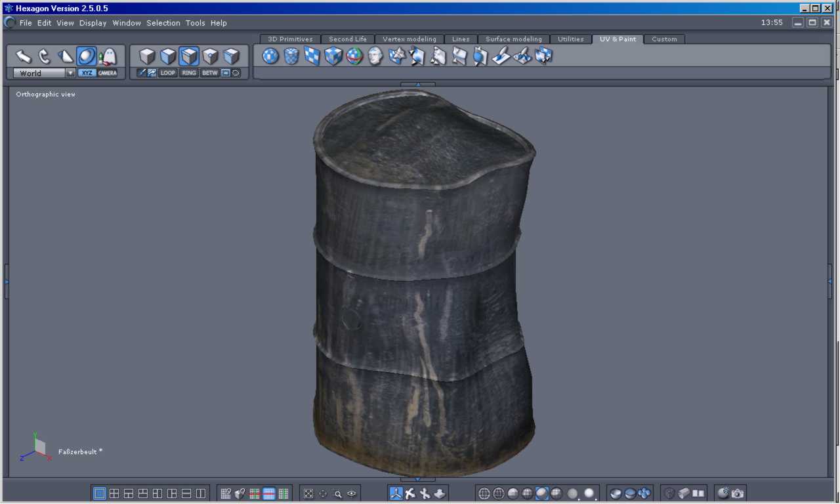Click the cylinder UV mapping icon

click(x=291, y=56)
